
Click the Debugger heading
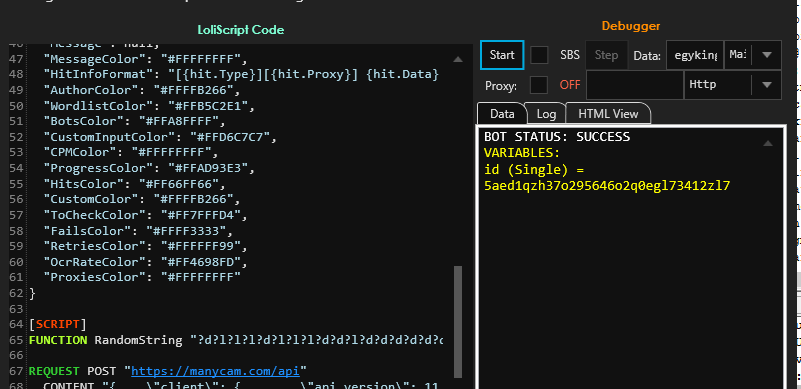coord(630,26)
